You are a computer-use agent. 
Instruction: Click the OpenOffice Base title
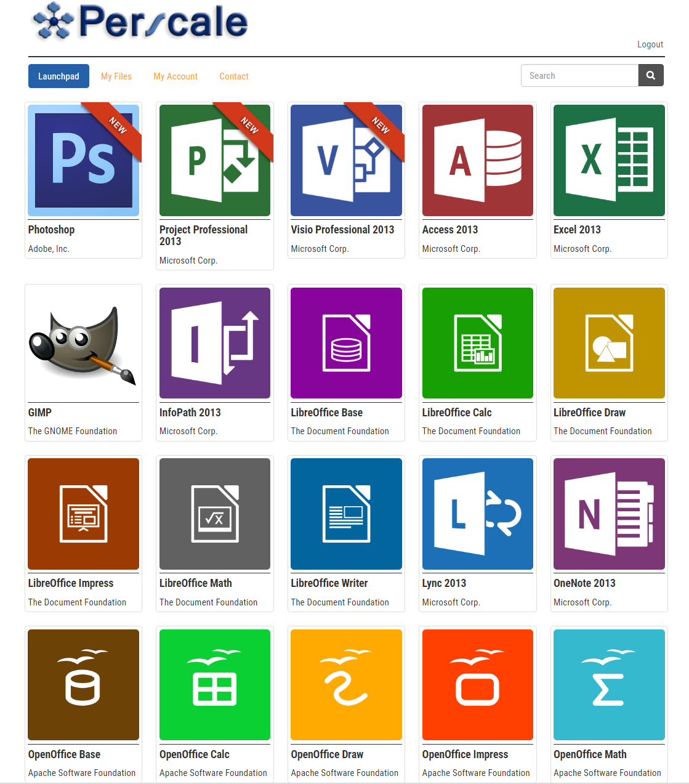(x=64, y=754)
